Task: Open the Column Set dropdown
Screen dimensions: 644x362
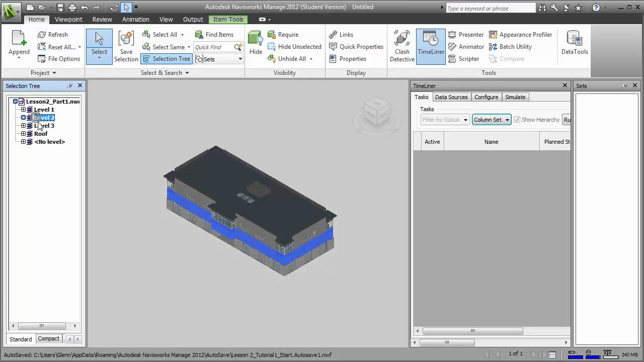Action: pyautogui.click(x=492, y=120)
